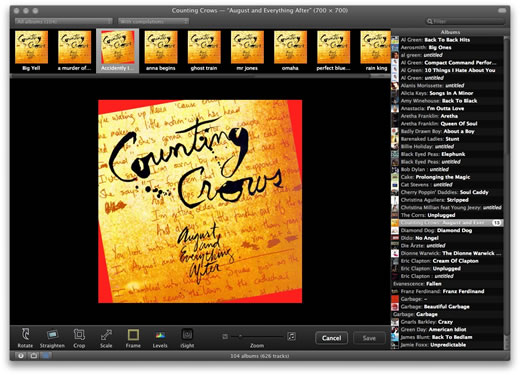The image size is (520, 375).
Task: Click the small zoom-out icon
Action: [225, 337]
